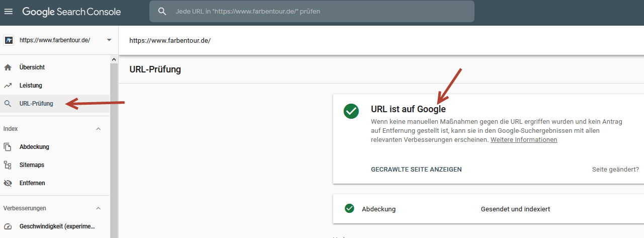Click the Verbesserungen section label
Image resolution: width=644 pixels, height=238 pixels.
click(25, 208)
